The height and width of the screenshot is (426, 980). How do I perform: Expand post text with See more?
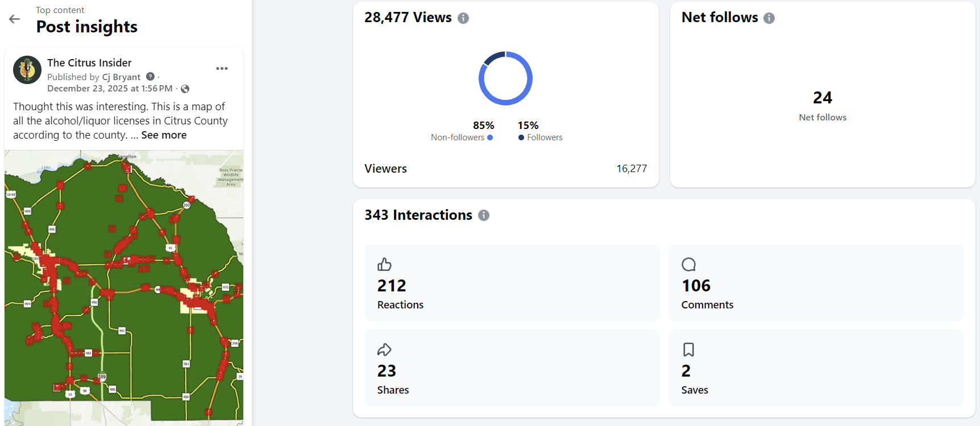coord(164,135)
